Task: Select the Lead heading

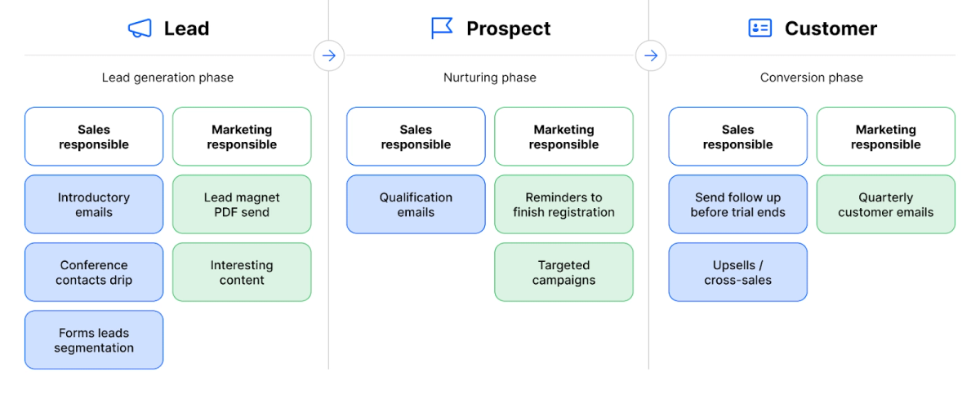Action: 186,29
